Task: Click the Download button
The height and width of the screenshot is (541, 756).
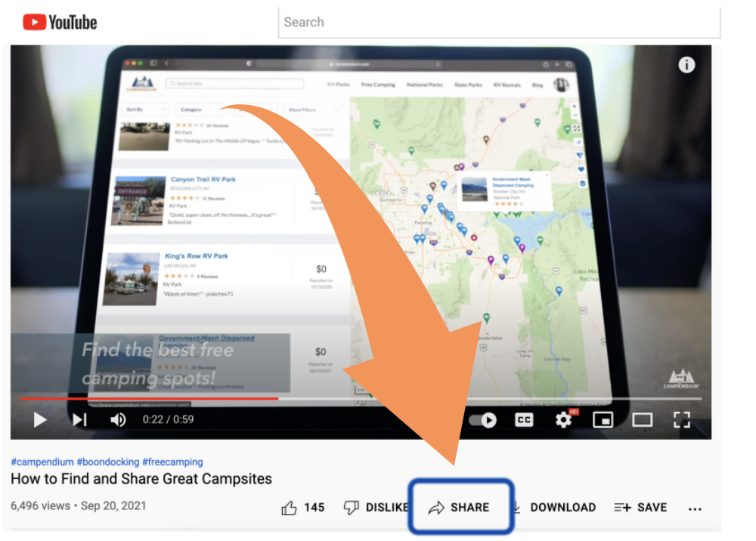Action: (554, 508)
